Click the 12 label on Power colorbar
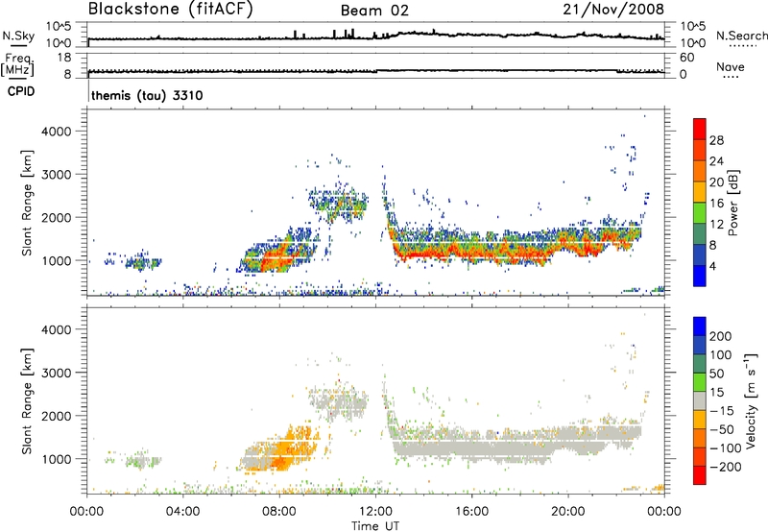Viewport: 768px width, 532px height. tap(716, 225)
